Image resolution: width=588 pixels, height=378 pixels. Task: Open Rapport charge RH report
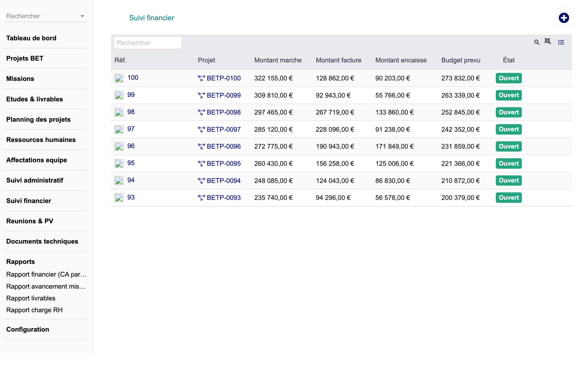point(34,310)
